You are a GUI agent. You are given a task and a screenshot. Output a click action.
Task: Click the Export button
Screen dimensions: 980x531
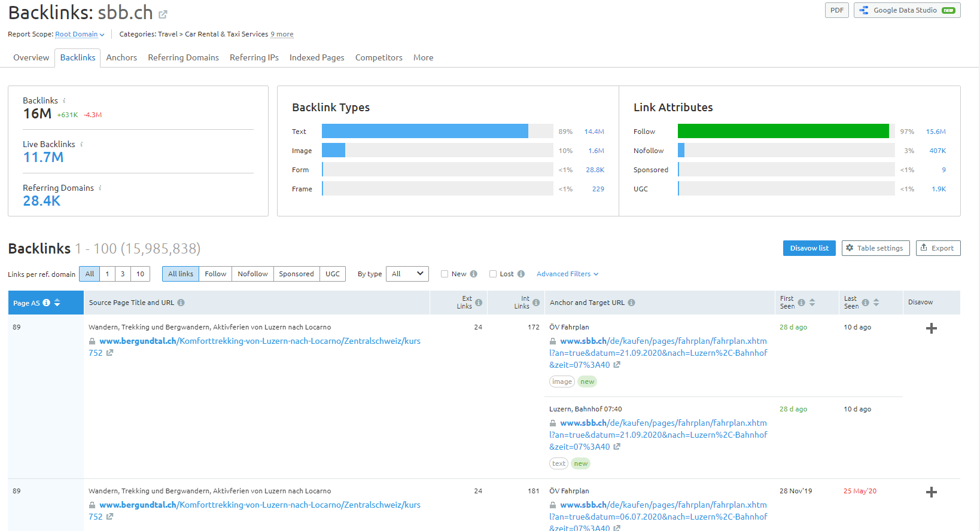938,248
